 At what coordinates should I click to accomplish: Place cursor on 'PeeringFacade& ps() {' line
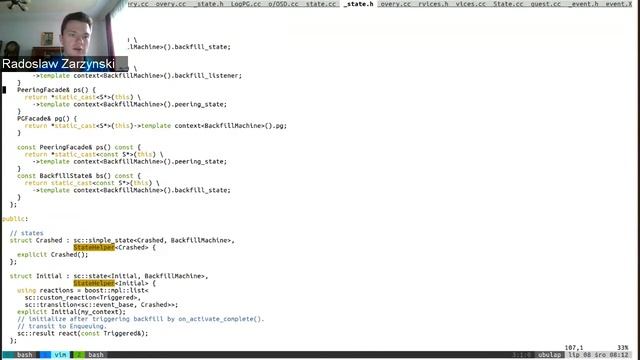coord(56,90)
